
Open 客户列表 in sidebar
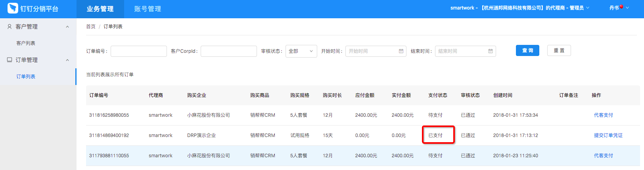point(26,43)
